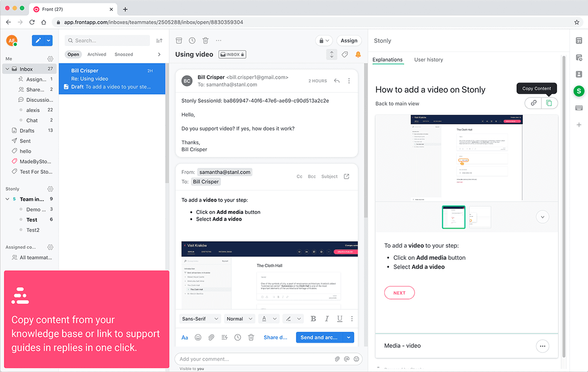Open the text color picker in composer
The height and width of the screenshot is (372, 588).
tap(268, 319)
